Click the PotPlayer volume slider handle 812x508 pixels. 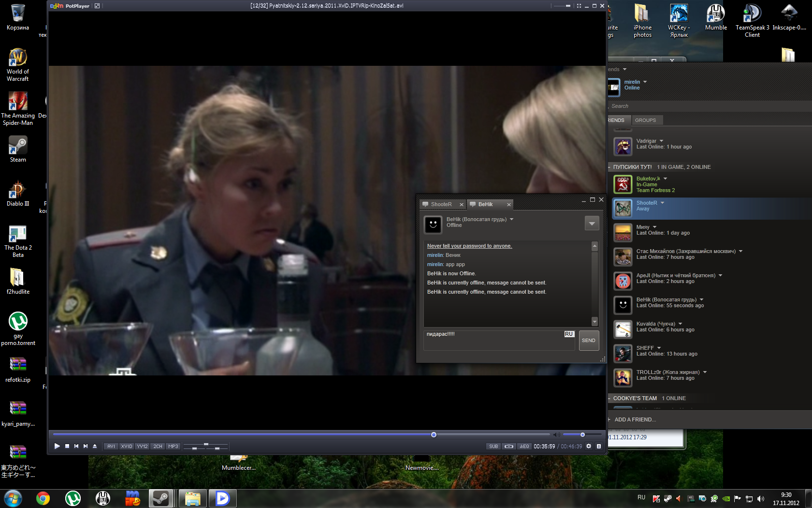(582, 434)
